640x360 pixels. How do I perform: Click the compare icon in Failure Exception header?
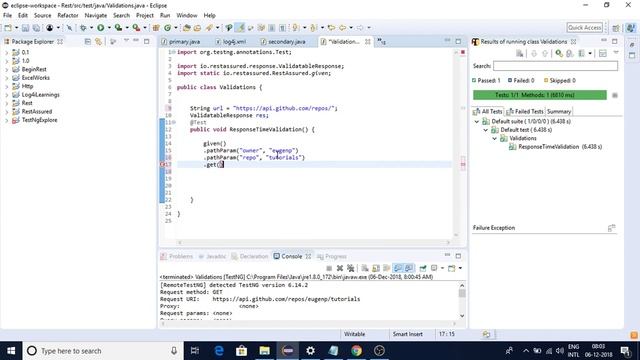coord(611,228)
